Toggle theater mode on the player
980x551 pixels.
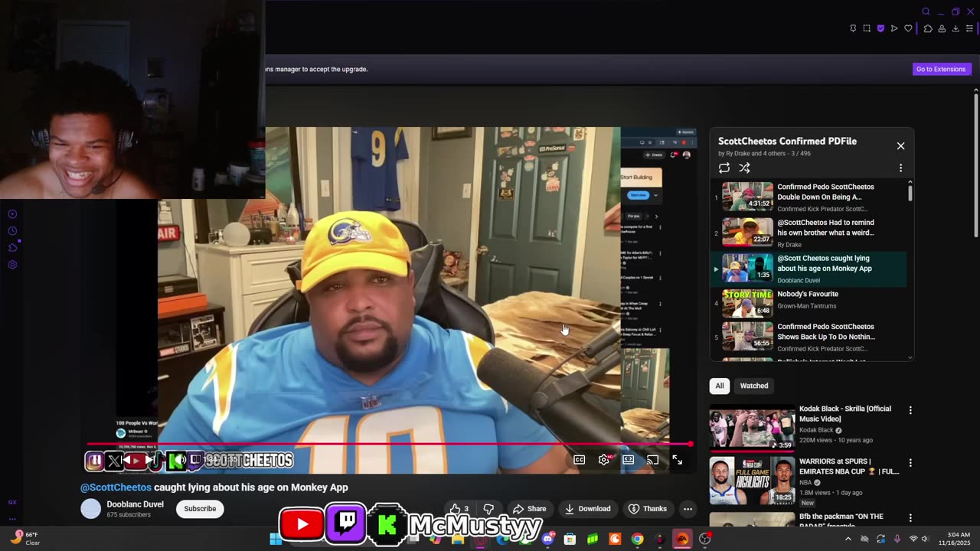[x=629, y=460]
